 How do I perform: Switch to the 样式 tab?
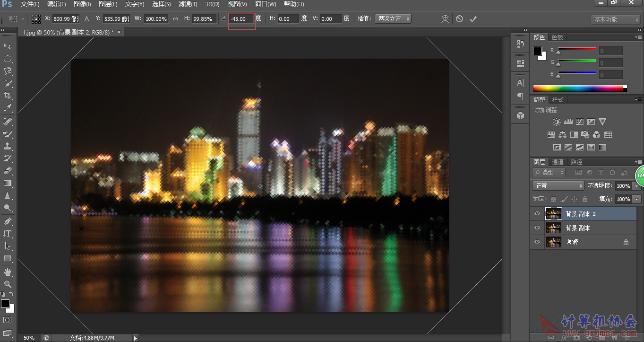(558, 100)
